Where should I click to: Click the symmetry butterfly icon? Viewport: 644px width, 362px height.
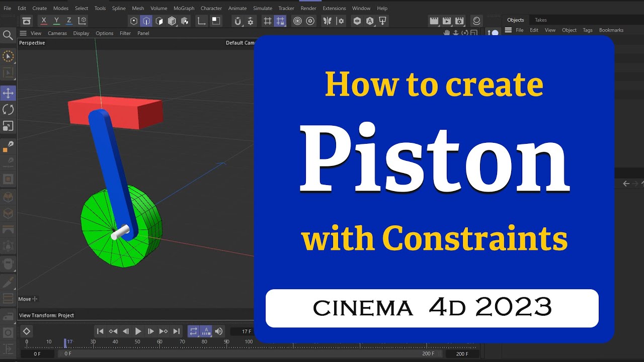tap(328, 21)
